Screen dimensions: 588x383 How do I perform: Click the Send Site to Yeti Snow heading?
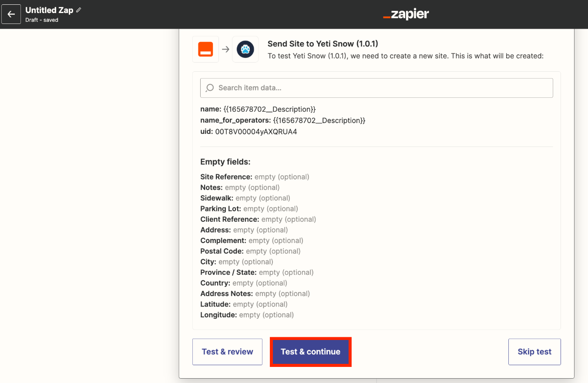click(323, 43)
